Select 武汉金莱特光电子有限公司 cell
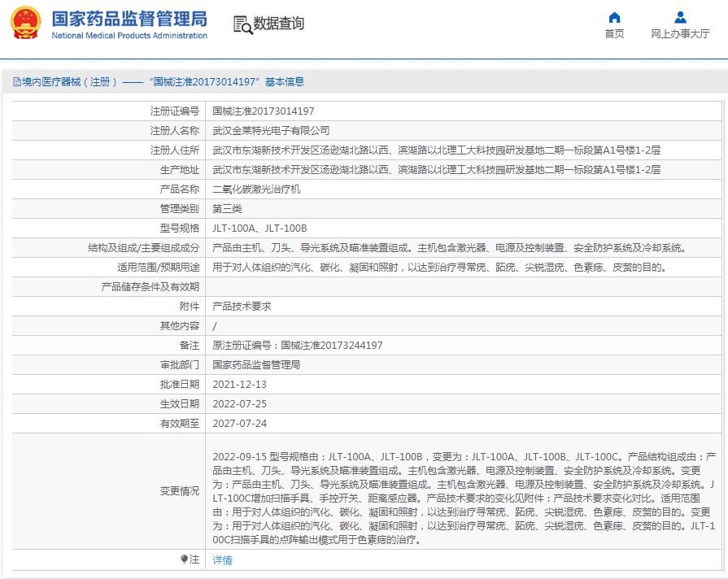728x579 pixels. point(271,131)
